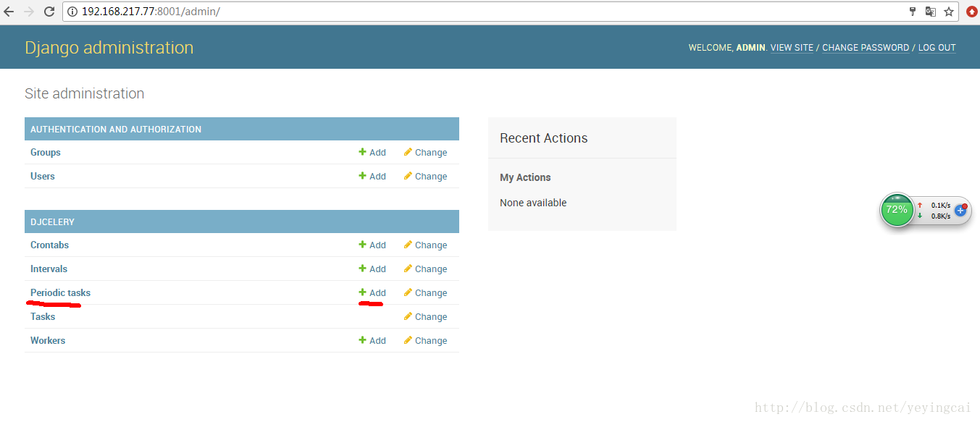Select the ADMIN username text

750,48
